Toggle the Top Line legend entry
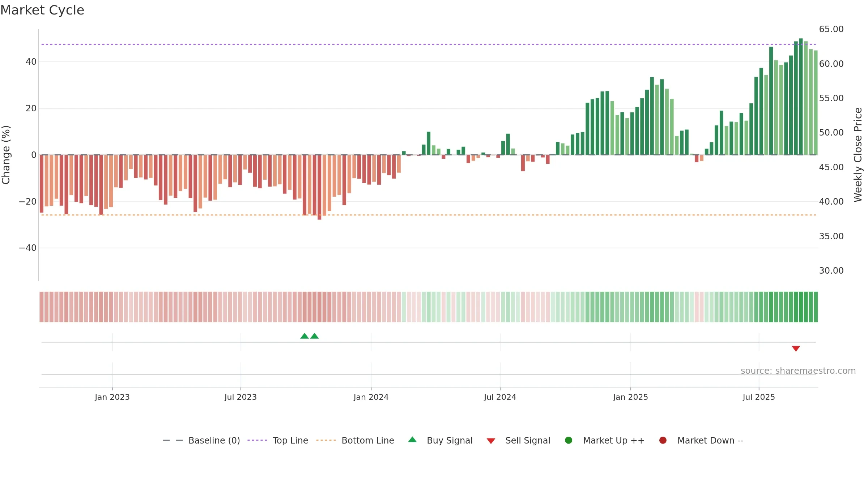The height and width of the screenshot is (488, 868). click(278, 440)
